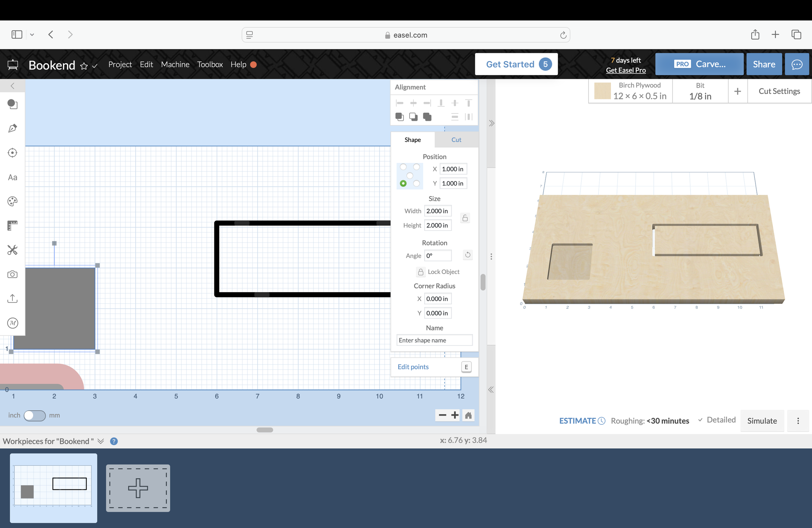This screenshot has height=528, width=812.
Task: Expand the Workpieces for Bookend chevron
Action: tap(101, 441)
